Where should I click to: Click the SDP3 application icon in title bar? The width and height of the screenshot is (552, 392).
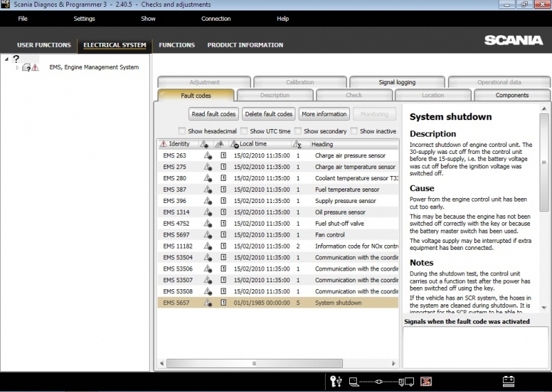coord(5,5)
